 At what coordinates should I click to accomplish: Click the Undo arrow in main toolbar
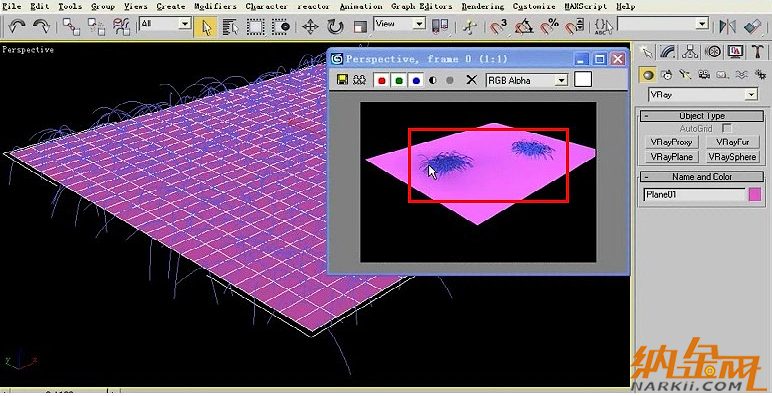(17, 26)
